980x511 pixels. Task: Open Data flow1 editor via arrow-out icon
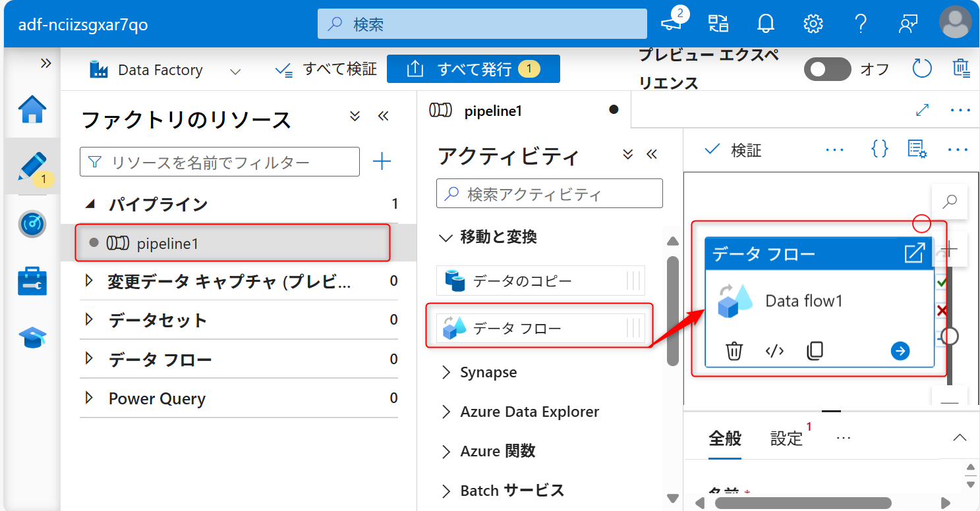(x=915, y=253)
